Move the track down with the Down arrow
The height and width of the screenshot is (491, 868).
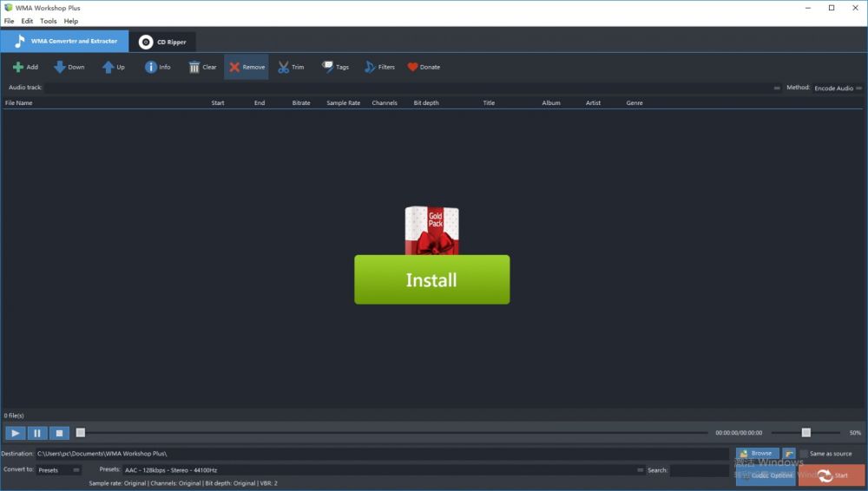(69, 67)
